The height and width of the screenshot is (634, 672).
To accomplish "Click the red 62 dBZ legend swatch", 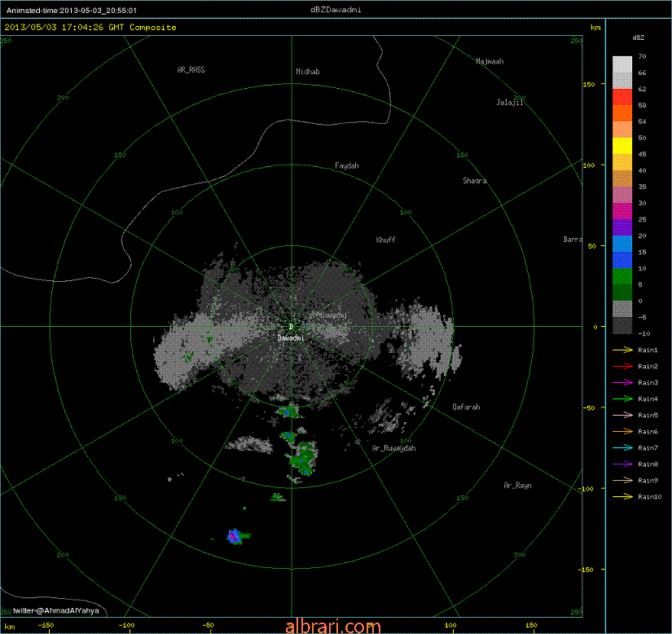I will point(622,97).
